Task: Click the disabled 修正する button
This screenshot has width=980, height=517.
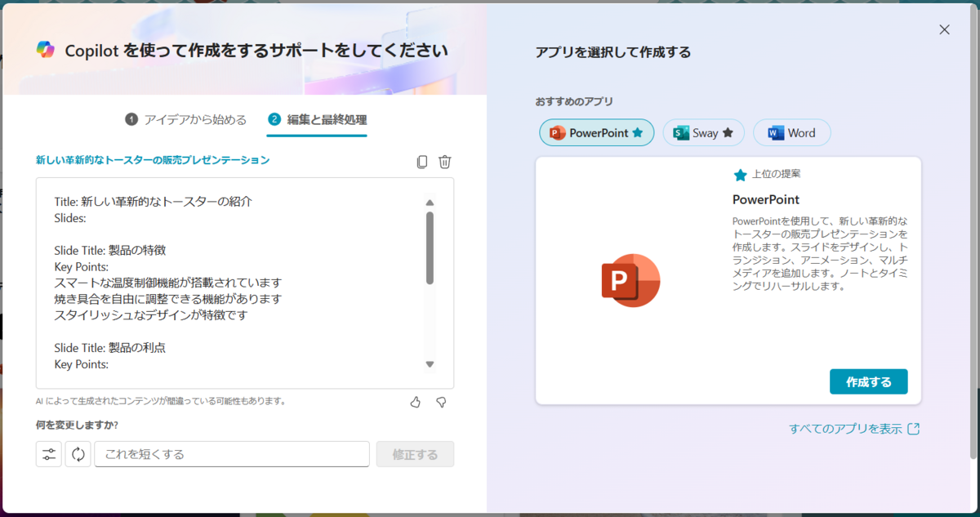Action: tap(415, 454)
